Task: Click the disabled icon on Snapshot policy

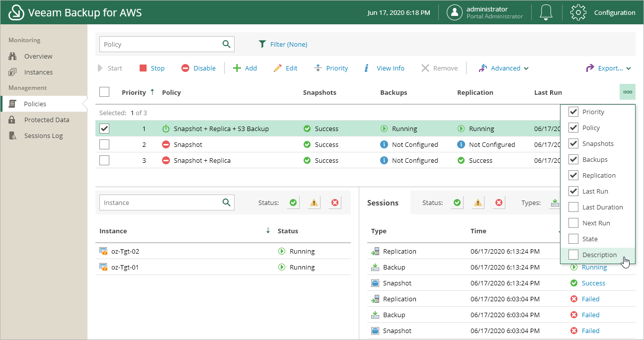Action: tap(166, 144)
